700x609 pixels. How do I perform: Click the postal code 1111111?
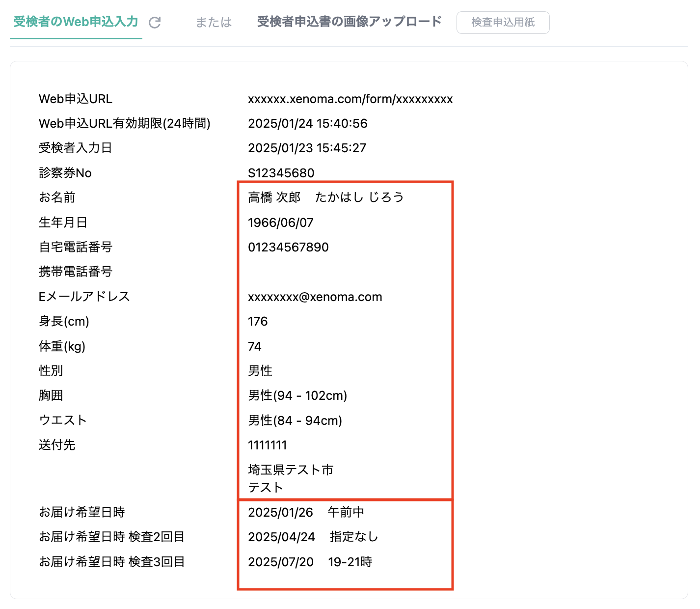(267, 445)
